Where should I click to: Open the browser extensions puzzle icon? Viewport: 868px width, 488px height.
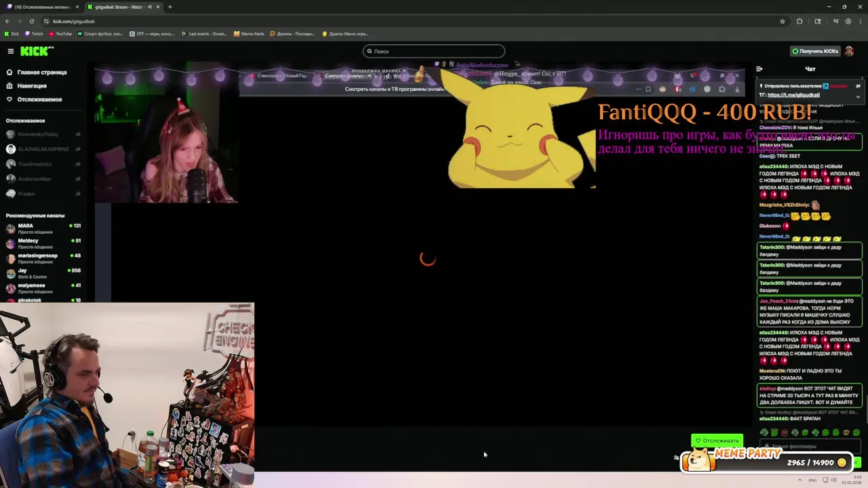pos(800,21)
